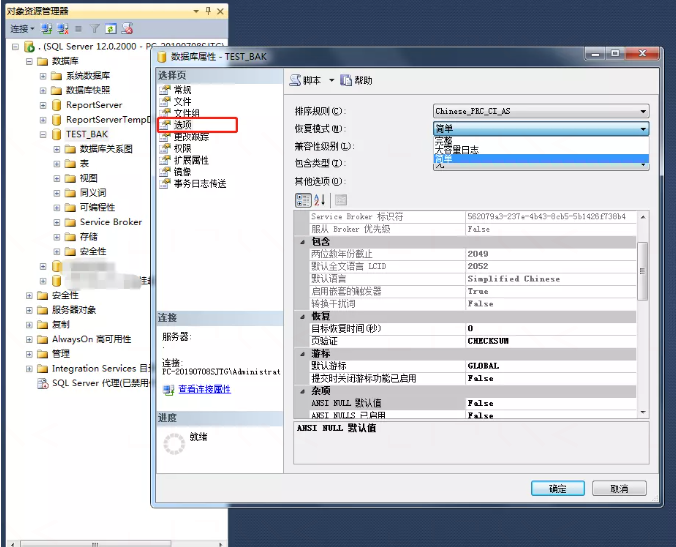Open the 事务日志传送 page

(x=200, y=184)
